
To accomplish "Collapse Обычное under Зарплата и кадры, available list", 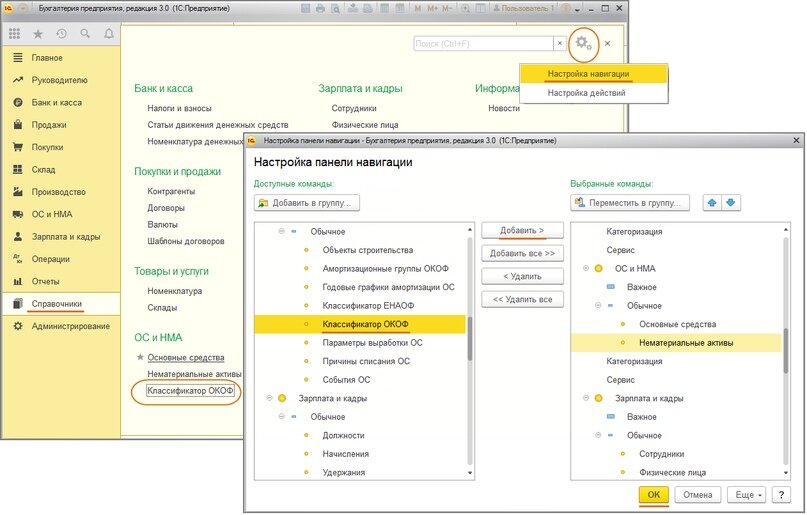I will tap(282, 417).
